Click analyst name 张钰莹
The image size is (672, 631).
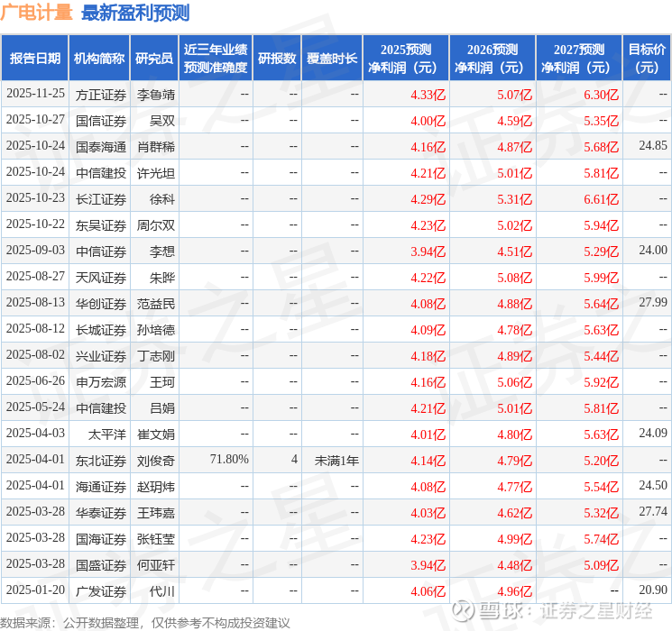(x=155, y=539)
